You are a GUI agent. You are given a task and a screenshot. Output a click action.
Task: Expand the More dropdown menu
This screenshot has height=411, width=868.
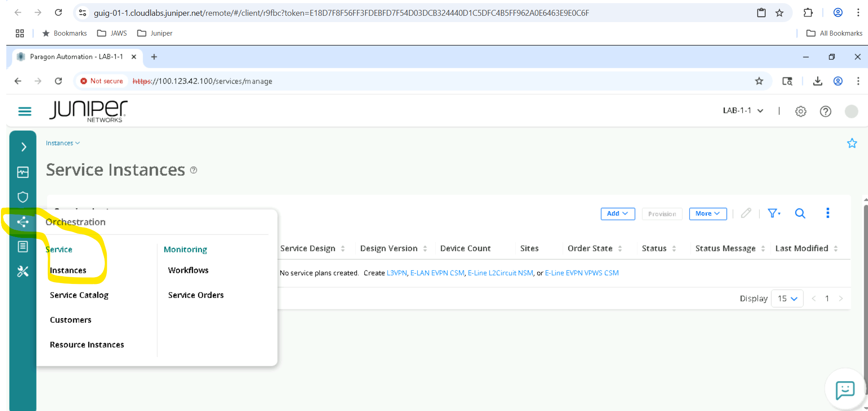click(x=708, y=214)
